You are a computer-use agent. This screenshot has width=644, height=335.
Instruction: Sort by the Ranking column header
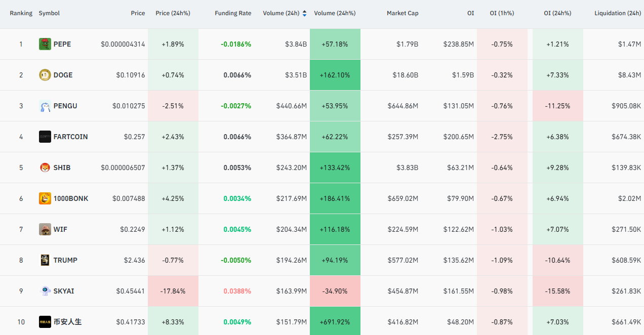[21, 13]
